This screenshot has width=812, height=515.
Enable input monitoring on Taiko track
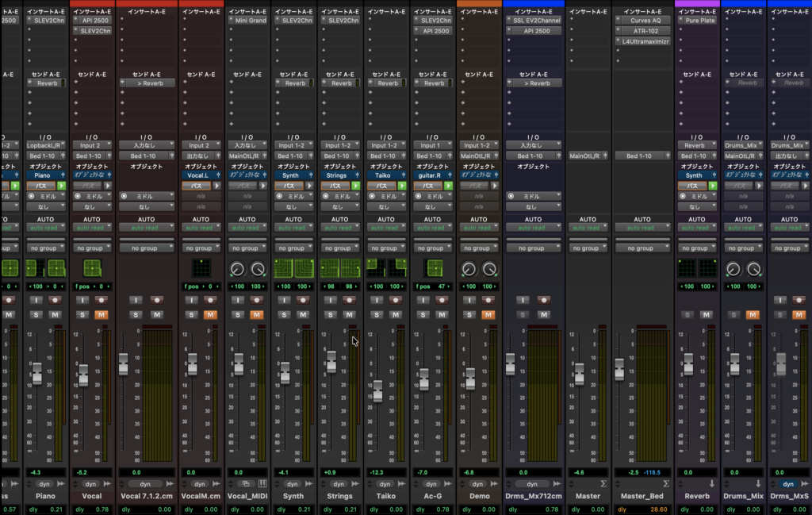(377, 300)
